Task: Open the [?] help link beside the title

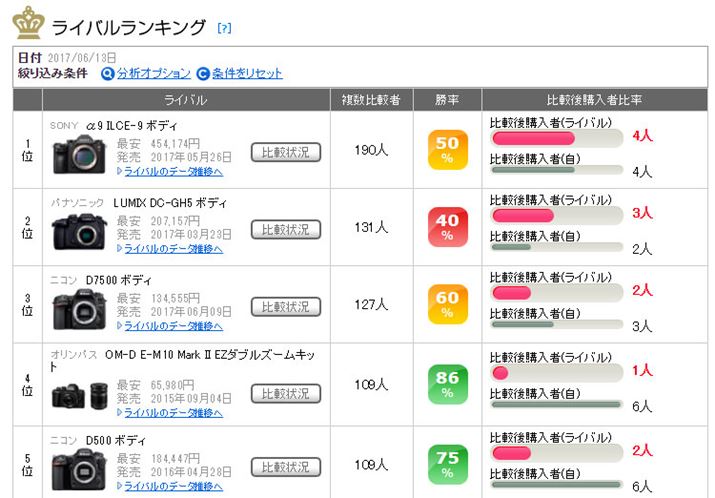Action: click(x=224, y=28)
